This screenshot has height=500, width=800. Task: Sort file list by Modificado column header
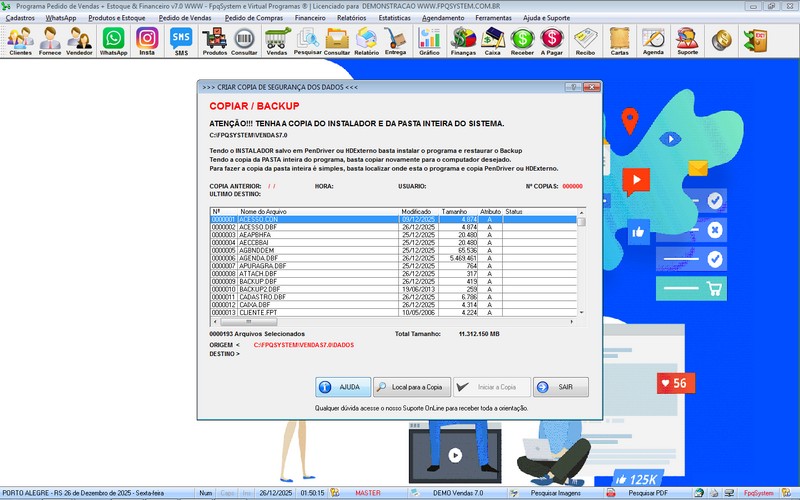[419, 211]
